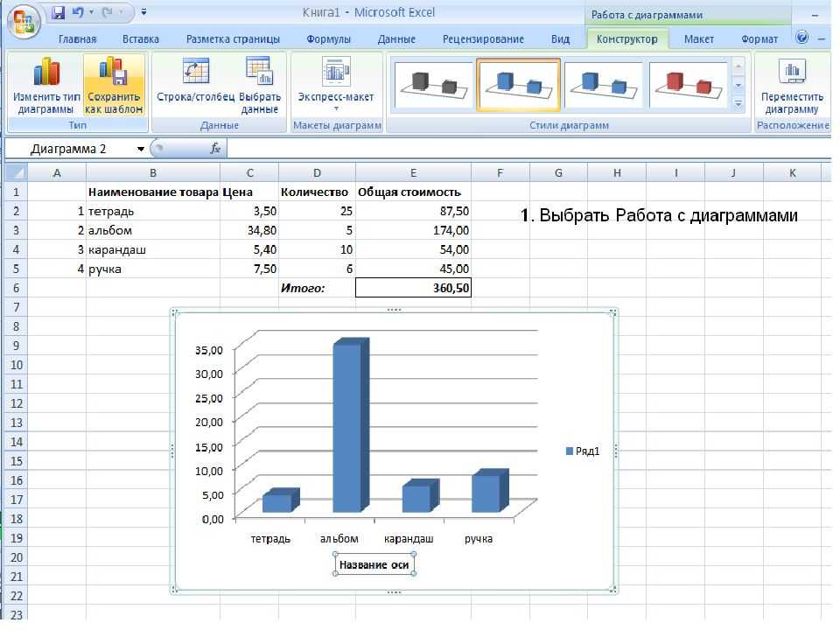Image resolution: width=840 pixels, height=630 pixels.
Task: Select cell with price 34,80
Action: pos(249,230)
